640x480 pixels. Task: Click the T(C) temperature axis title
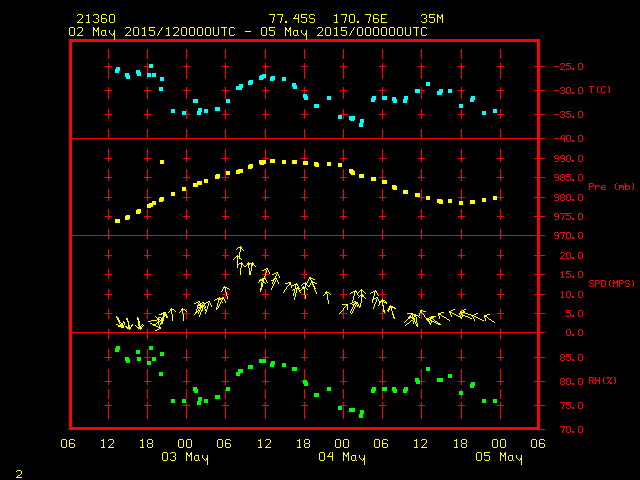coord(600,89)
